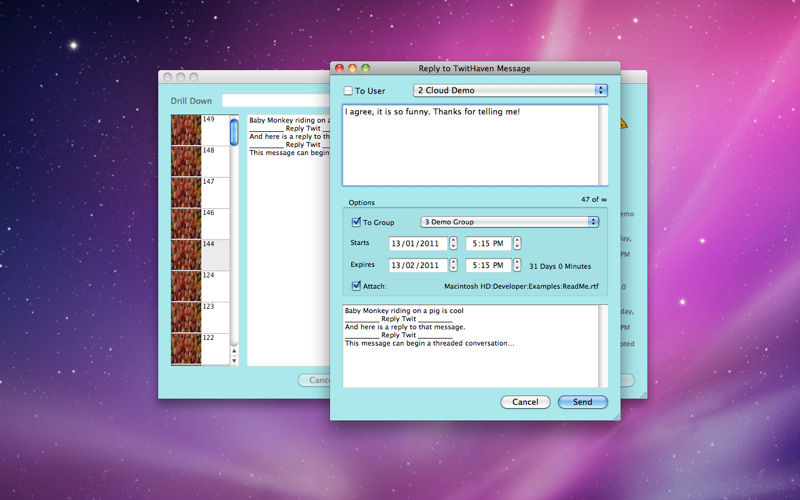This screenshot has height=500, width=800.
Task: Click the Cancel button in reply dialog
Action: coord(525,402)
